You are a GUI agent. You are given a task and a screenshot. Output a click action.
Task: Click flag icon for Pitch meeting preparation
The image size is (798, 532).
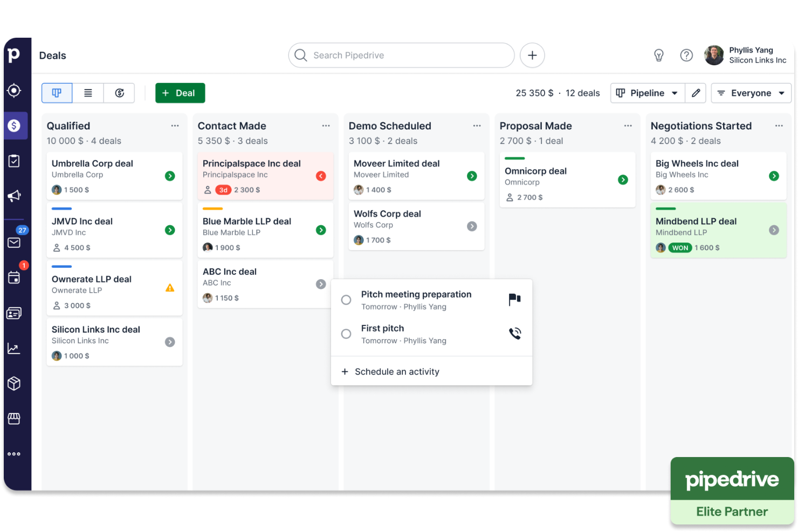coord(515,299)
